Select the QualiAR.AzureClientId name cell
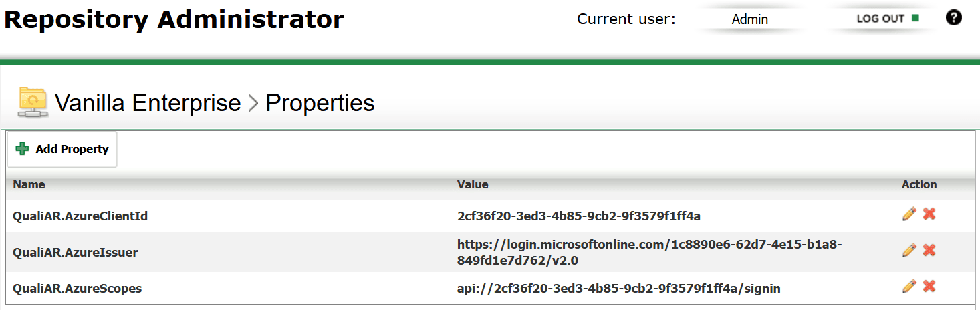 click(x=80, y=216)
